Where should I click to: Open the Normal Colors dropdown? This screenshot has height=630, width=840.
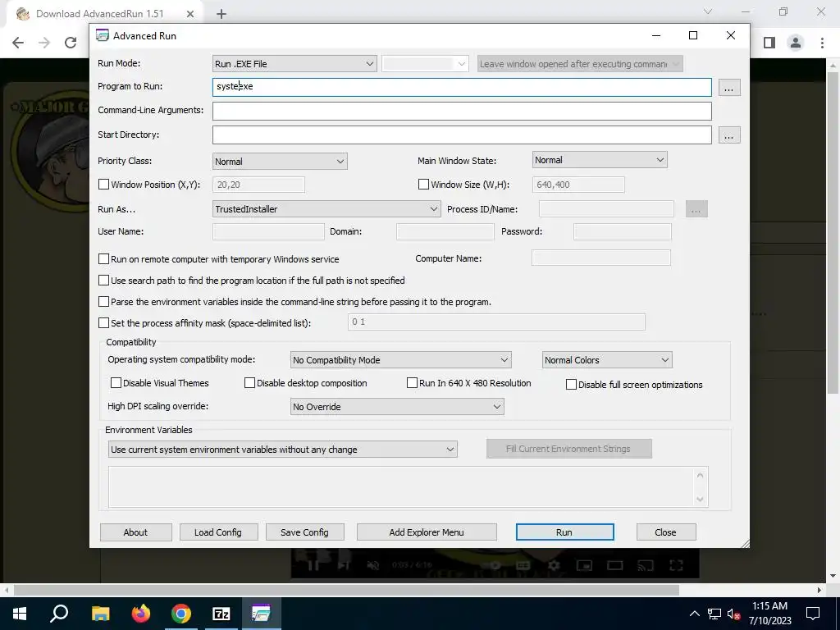point(607,360)
